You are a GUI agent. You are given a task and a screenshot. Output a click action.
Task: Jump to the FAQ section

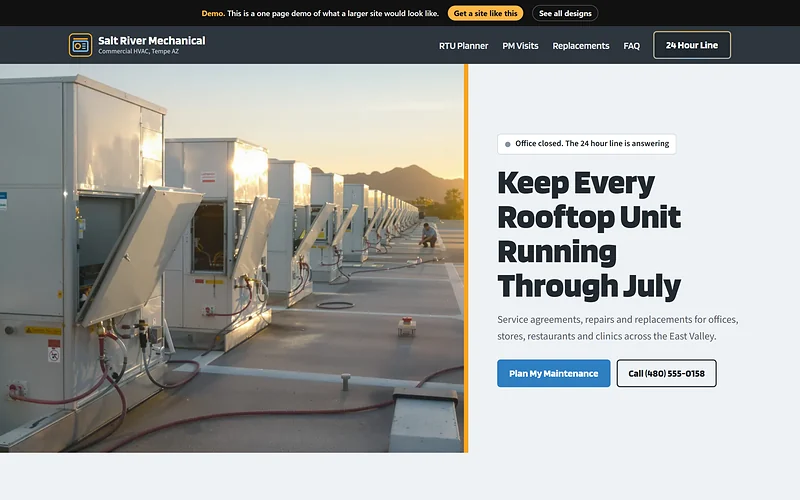(631, 46)
